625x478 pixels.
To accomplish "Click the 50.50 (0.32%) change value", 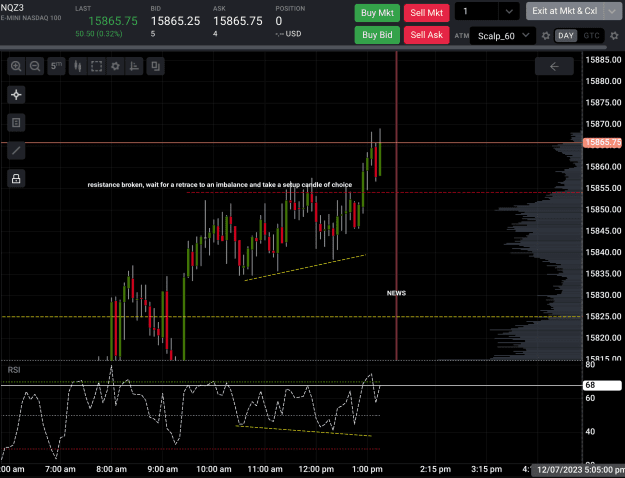I will tap(99, 34).
